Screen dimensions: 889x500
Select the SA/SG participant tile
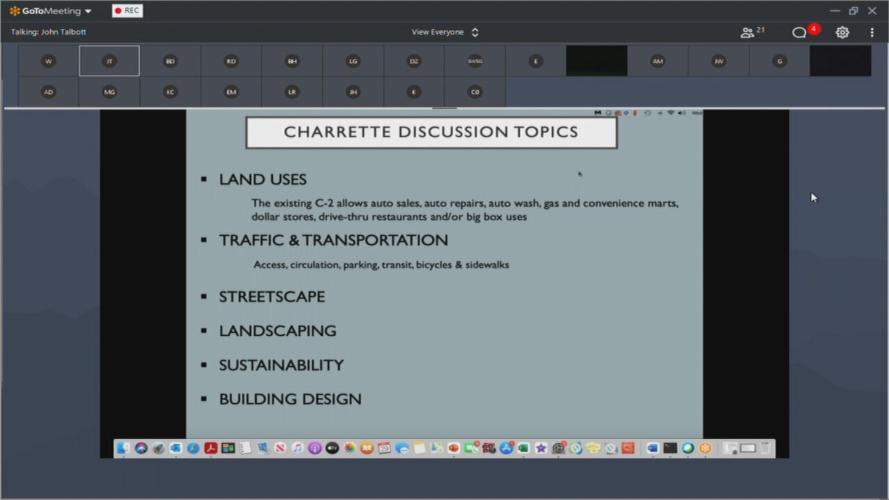point(475,61)
